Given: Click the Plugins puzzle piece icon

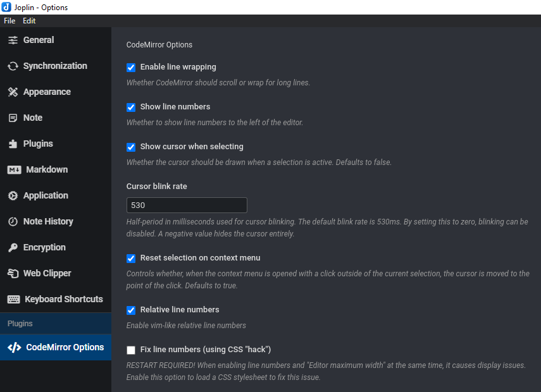Looking at the screenshot, I should coord(13,144).
